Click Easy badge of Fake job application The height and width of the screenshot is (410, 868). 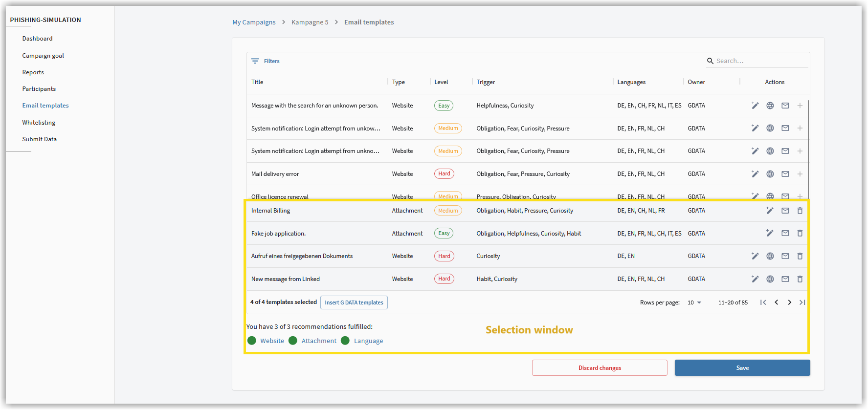pyautogui.click(x=444, y=233)
